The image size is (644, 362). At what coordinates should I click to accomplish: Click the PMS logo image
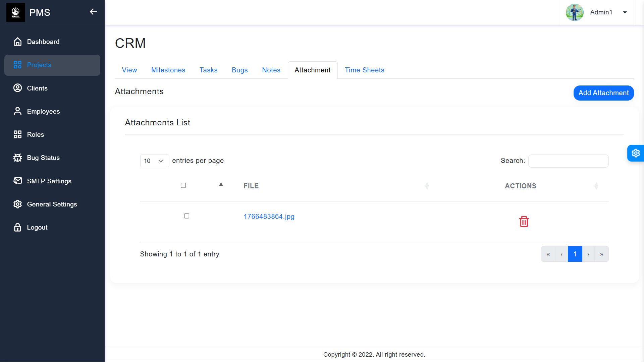[x=15, y=12]
